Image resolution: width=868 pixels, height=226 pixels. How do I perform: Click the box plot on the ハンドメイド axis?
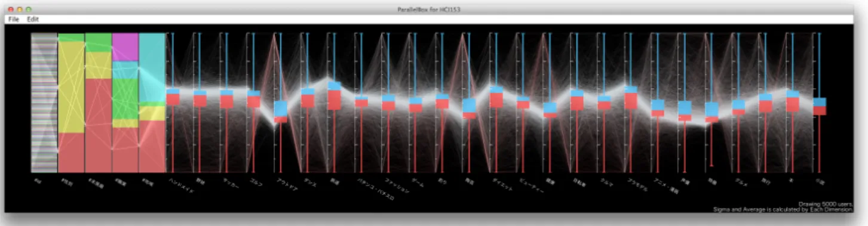pos(173,97)
